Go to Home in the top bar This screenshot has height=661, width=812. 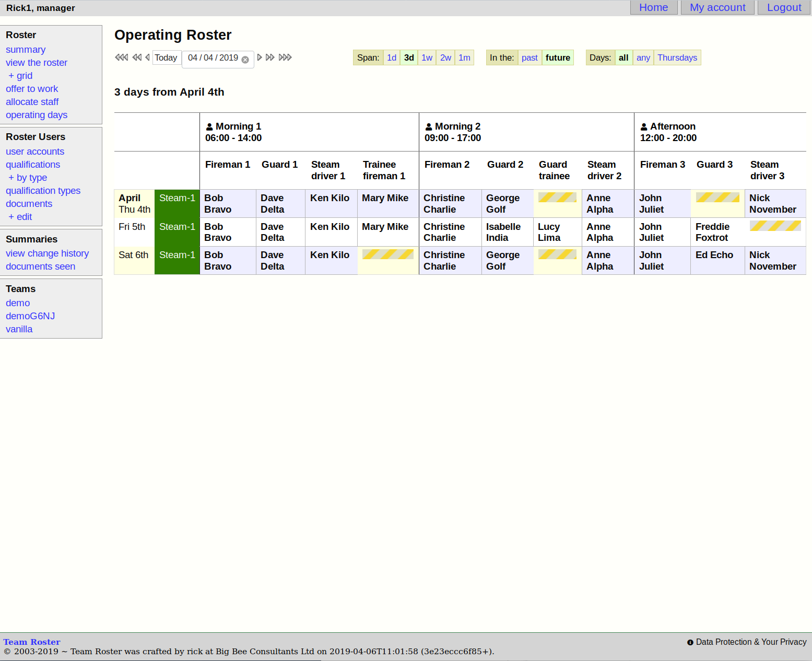653,7
